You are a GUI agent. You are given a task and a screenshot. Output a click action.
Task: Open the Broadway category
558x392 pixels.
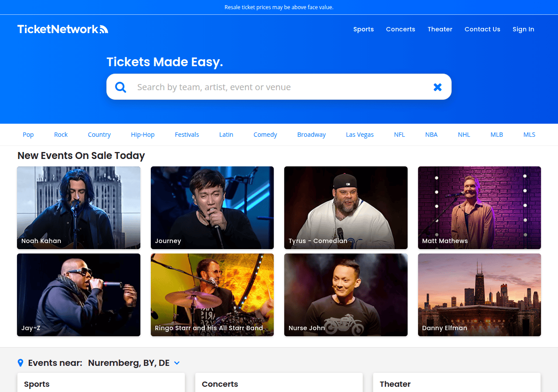[x=312, y=135]
